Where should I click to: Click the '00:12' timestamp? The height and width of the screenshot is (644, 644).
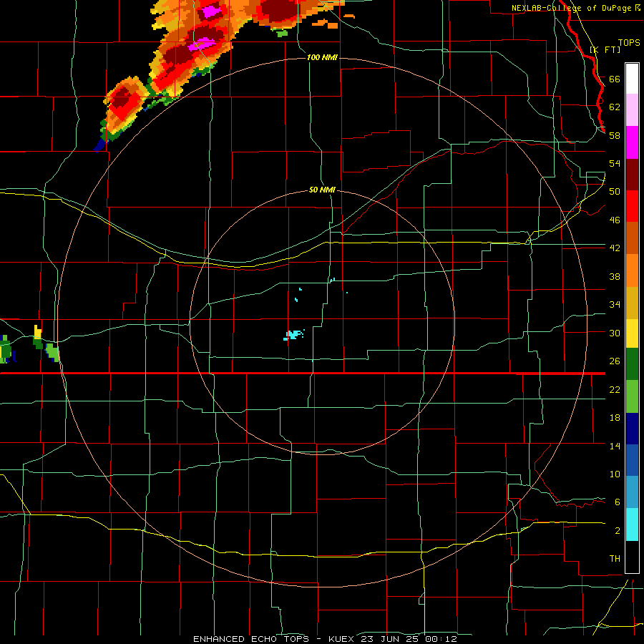[441, 639]
